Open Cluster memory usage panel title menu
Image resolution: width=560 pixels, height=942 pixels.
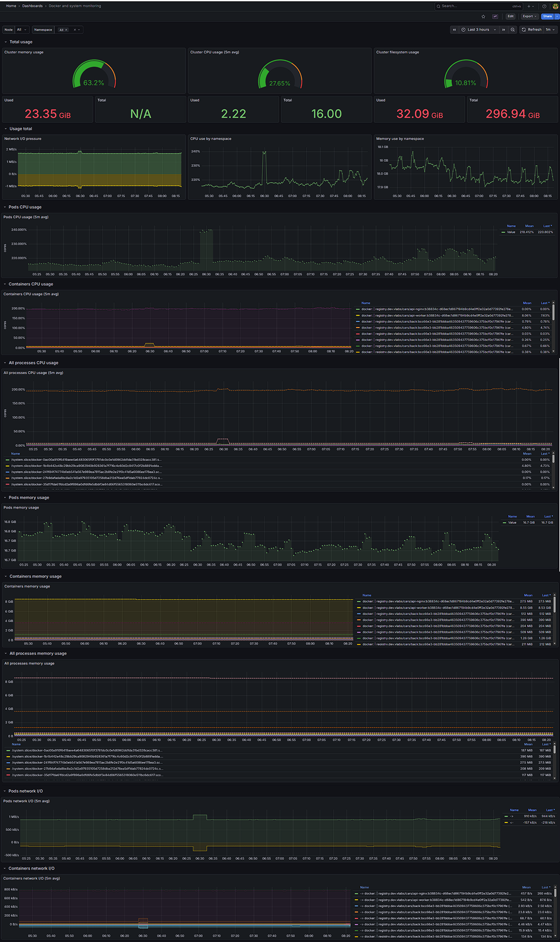[x=24, y=52]
